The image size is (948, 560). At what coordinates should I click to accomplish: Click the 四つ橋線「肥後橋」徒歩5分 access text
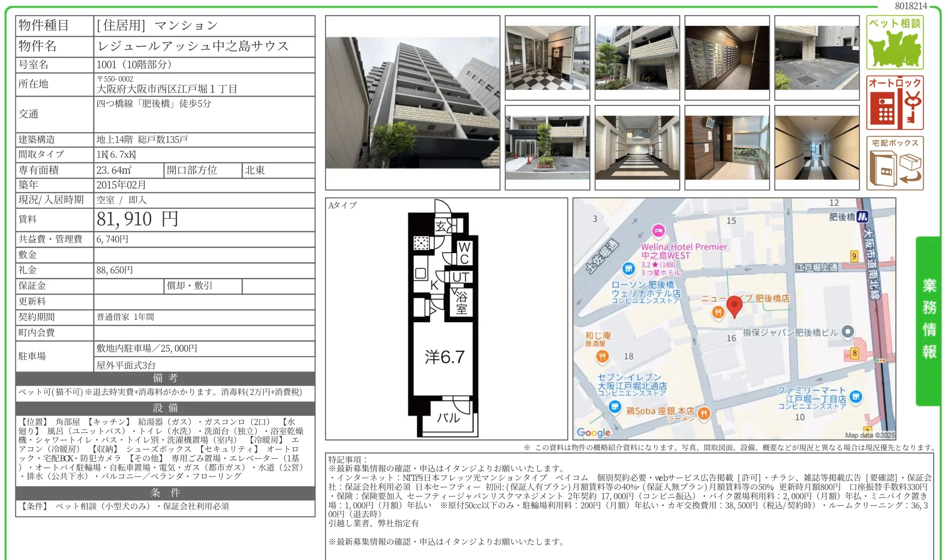tap(154, 104)
